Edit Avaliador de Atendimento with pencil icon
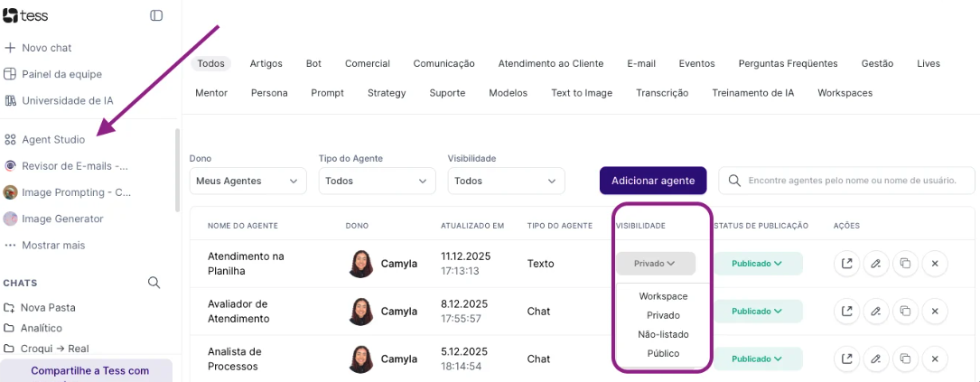The image size is (980, 382). (876, 311)
